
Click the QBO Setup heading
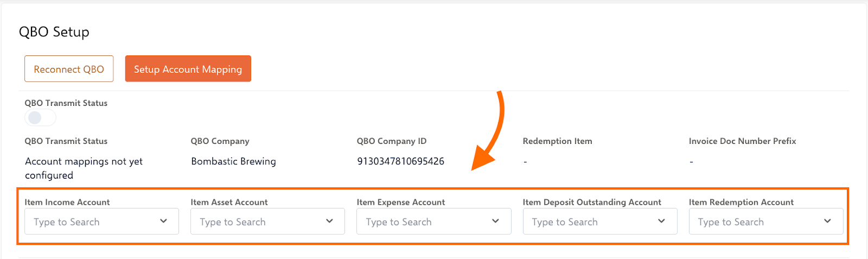[x=54, y=32]
